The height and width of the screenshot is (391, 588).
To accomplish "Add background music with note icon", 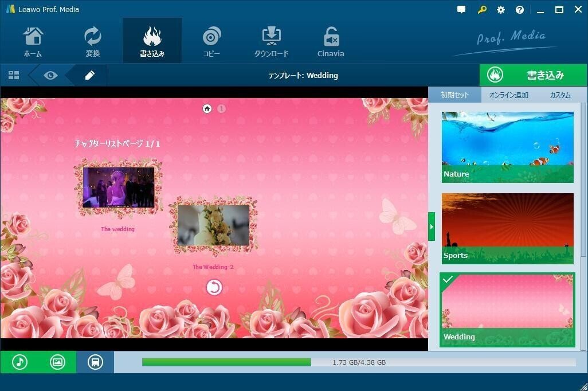I will point(19,362).
